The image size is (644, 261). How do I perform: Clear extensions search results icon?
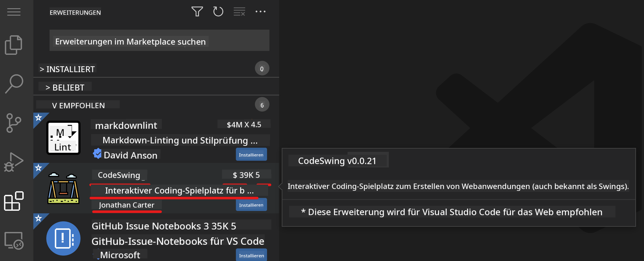239,11
